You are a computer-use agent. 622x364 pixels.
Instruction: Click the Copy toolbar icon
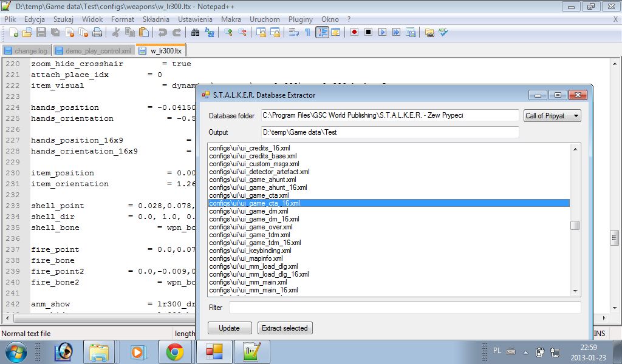(130, 33)
